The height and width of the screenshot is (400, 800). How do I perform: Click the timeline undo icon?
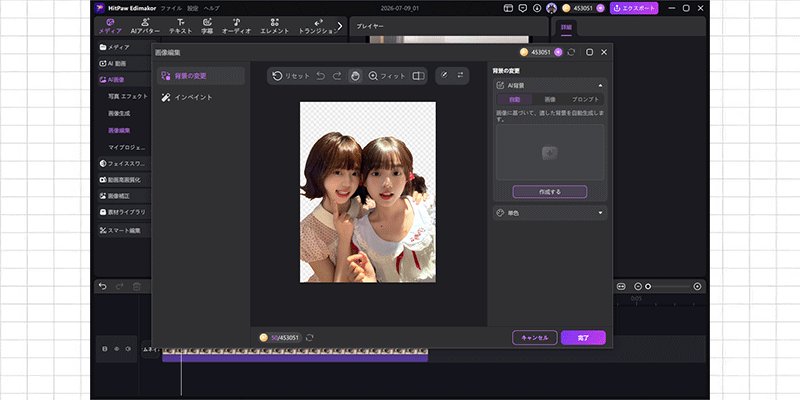click(103, 287)
